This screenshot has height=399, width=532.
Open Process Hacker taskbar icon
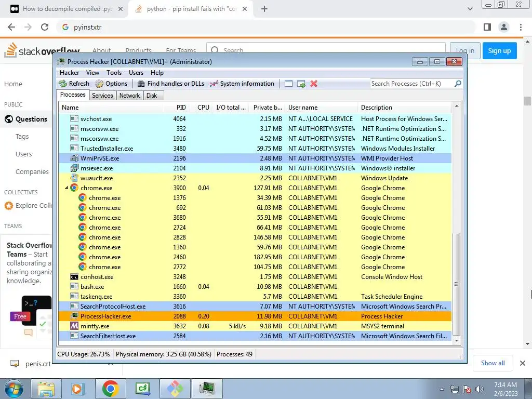pyautogui.click(x=207, y=389)
